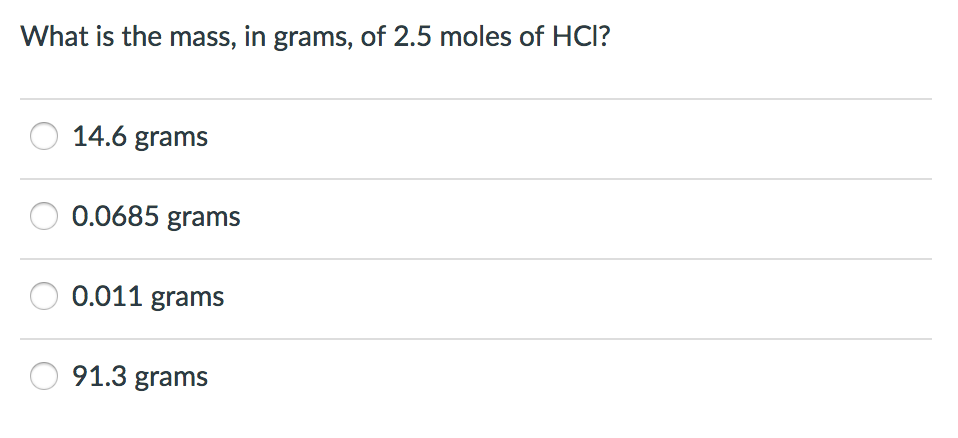This screenshot has width=958, height=438.
Task: Click the "91.3 grams" answer label
Action: [x=140, y=377]
